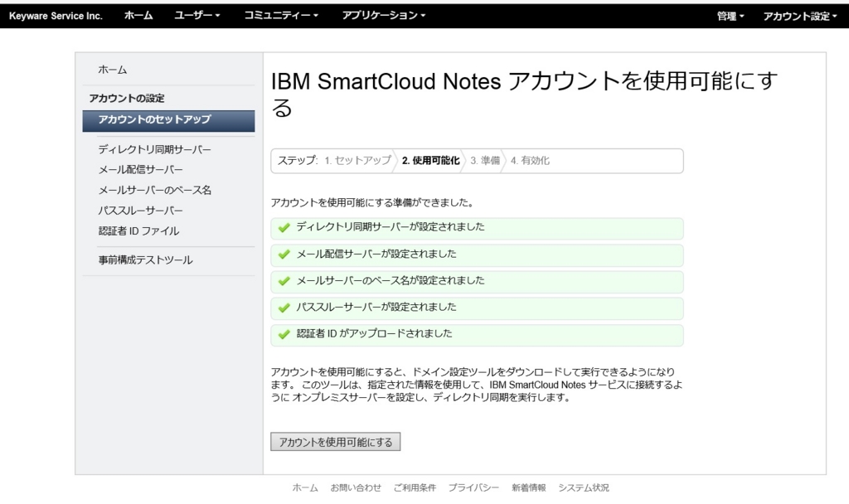Open メール配信サーバー sidebar link
This screenshot has height=504, width=849.
point(141,170)
